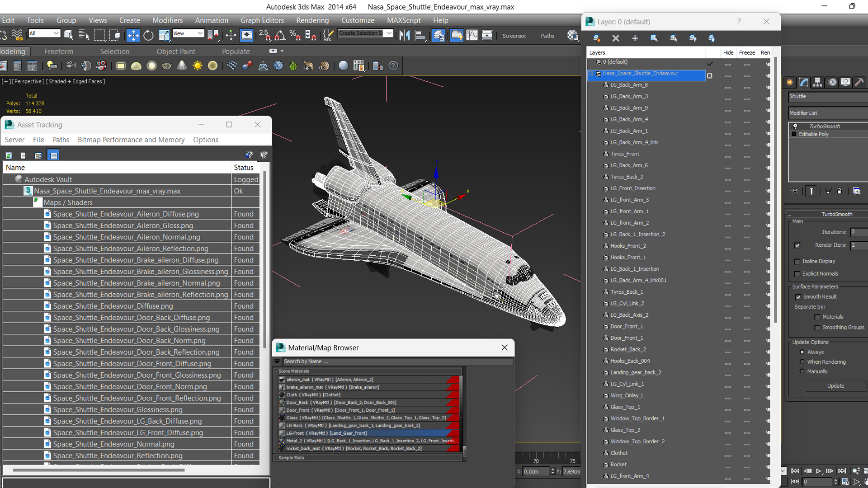Click the help question mark icon

click(x=393, y=66)
